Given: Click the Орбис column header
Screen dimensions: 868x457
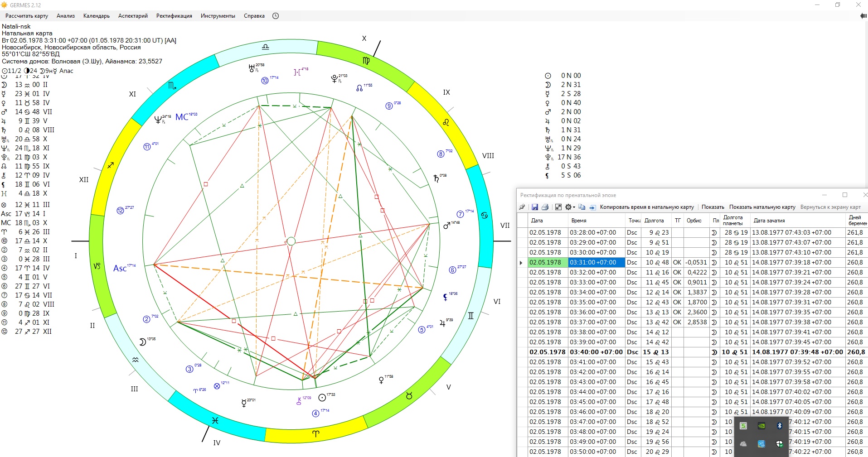Looking at the screenshot, I should pyautogui.click(x=694, y=221).
